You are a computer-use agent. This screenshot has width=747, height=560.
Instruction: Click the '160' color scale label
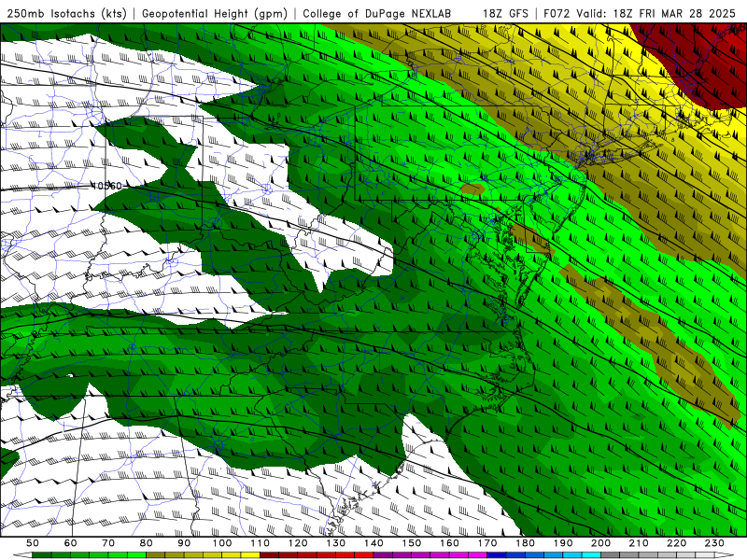point(449,543)
